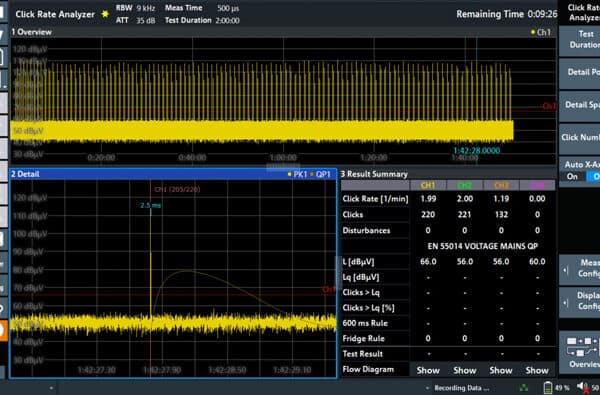Screen dimensions: 600x395
Task: Click the 1:42:28.0000 marker in Overview
Action: point(476,150)
